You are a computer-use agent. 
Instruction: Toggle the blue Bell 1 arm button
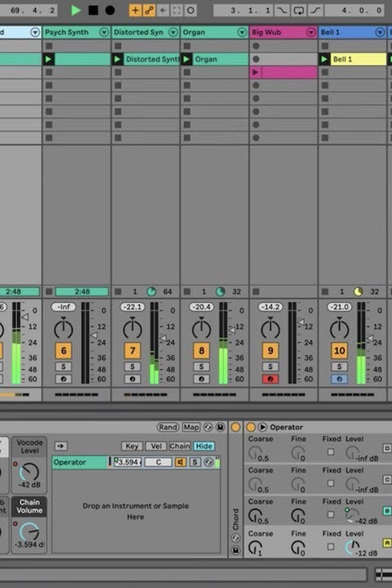pyautogui.click(x=340, y=379)
